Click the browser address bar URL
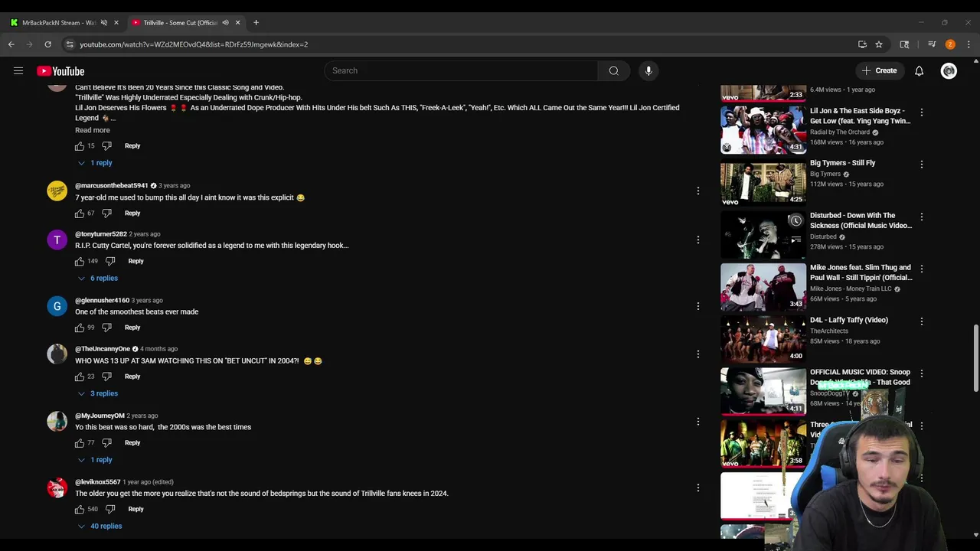Image resolution: width=980 pixels, height=551 pixels. (194, 44)
